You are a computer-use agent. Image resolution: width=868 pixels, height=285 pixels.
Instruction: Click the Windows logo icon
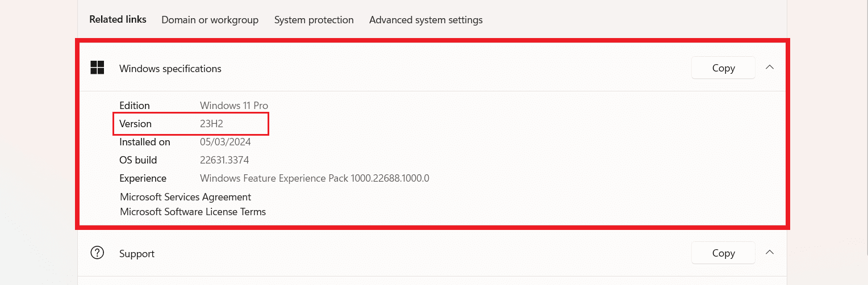click(x=98, y=68)
